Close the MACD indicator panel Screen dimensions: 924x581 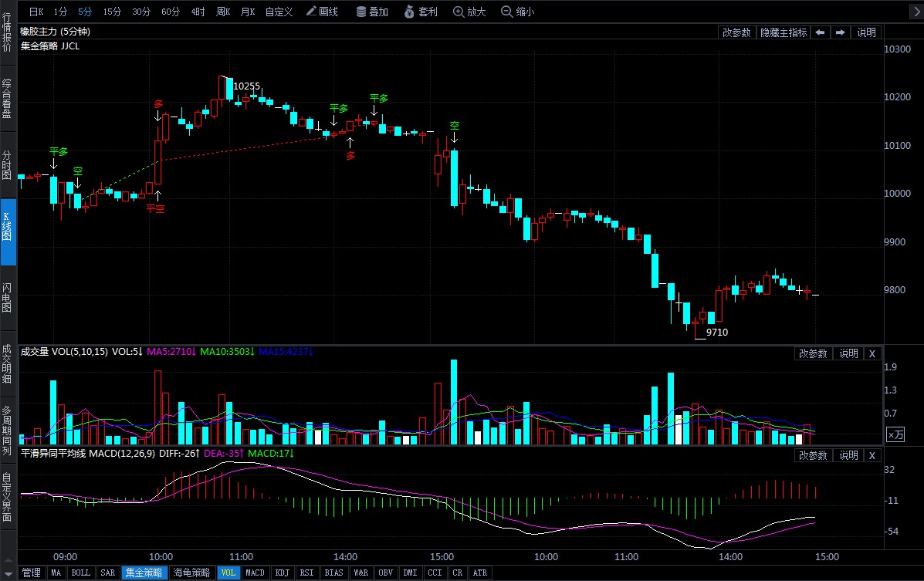point(872,455)
